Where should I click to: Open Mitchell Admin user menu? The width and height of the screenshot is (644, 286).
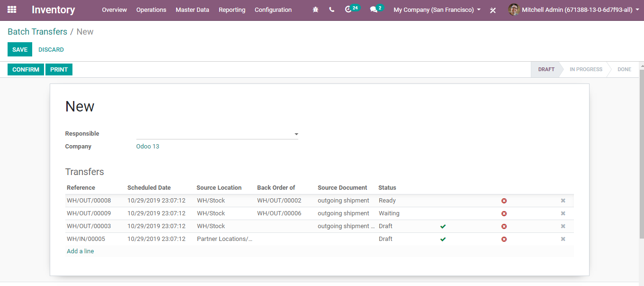pyautogui.click(x=574, y=9)
